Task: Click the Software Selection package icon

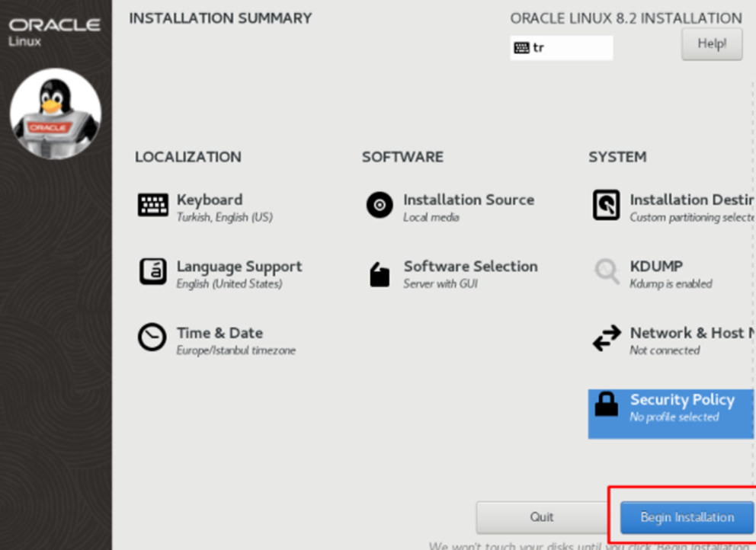Action: tap(380, 273)
